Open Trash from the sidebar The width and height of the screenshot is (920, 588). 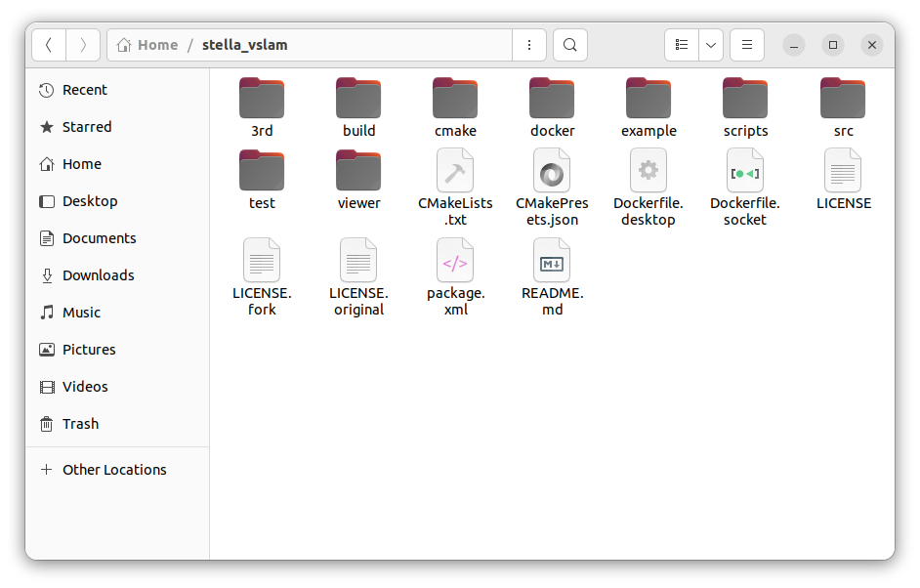point(78,424)
